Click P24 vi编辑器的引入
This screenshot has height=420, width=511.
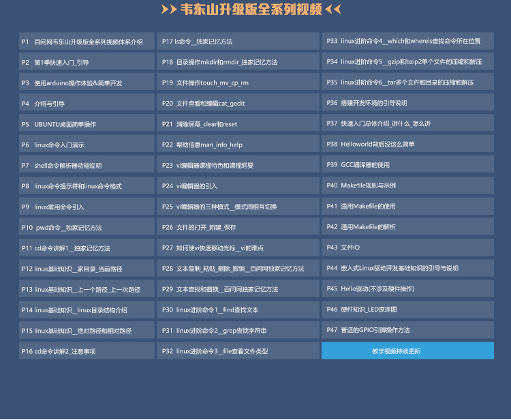[238, 185]
